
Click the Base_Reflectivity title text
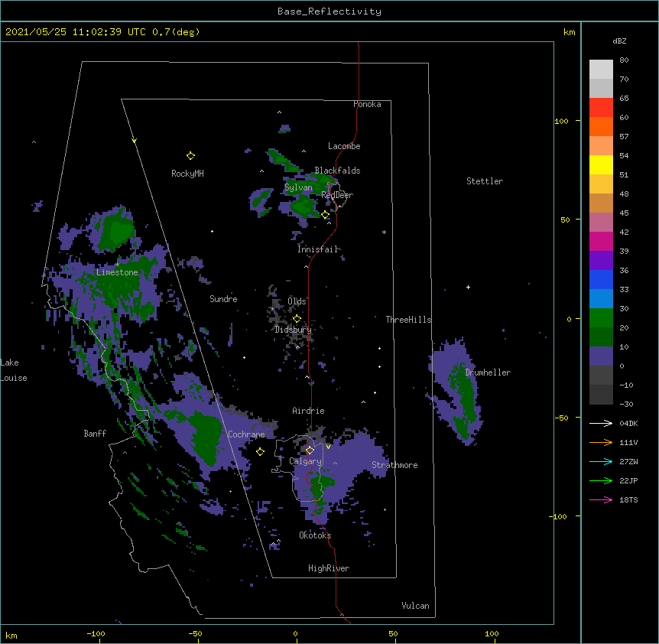click(329, 11)
